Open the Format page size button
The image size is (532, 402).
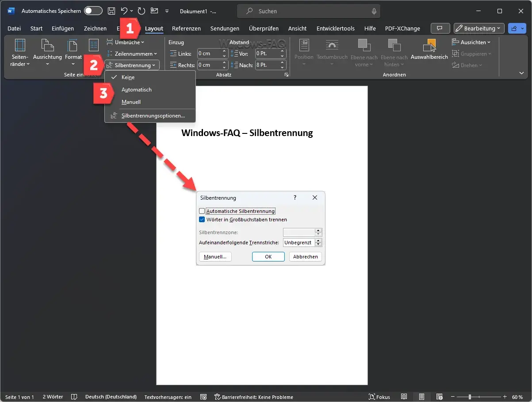pos(73,53)
